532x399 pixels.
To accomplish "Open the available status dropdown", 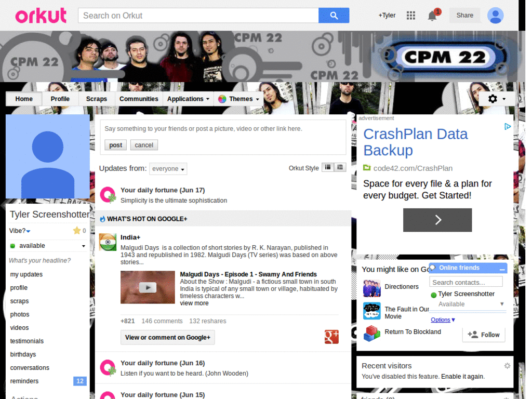I will coord(47,246).
